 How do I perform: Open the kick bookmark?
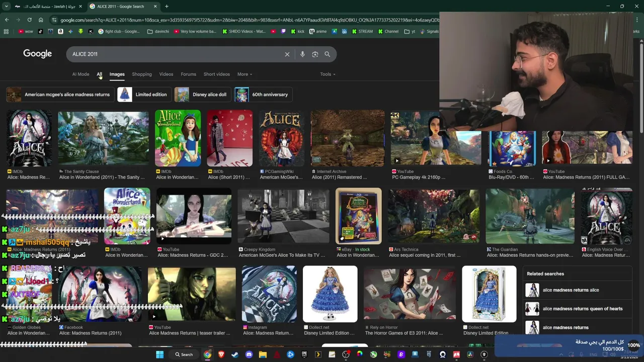tap(297, 31)
